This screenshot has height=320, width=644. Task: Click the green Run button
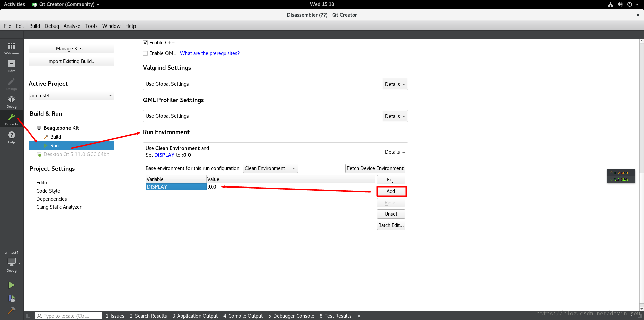click(x=11, y=285)
